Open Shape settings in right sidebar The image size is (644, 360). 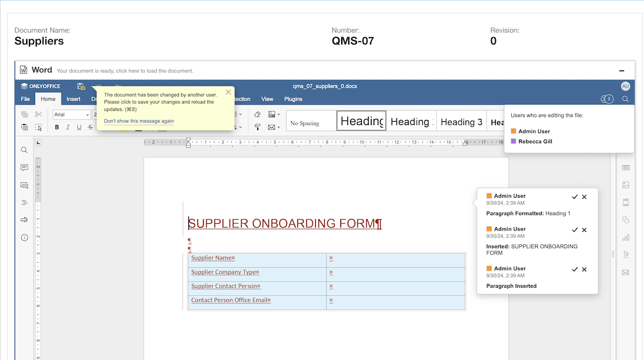pos(626,220)
